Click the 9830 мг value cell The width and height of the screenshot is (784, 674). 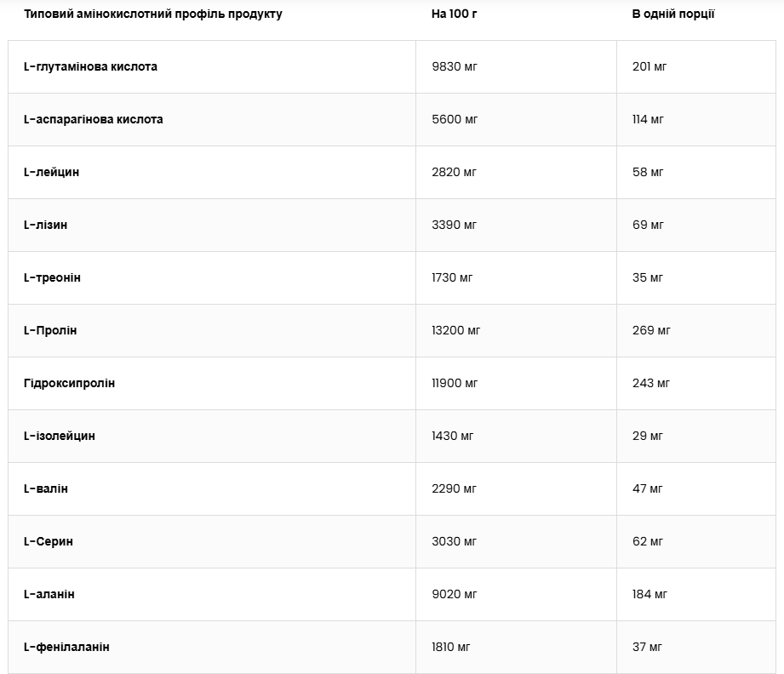point(455,66)
